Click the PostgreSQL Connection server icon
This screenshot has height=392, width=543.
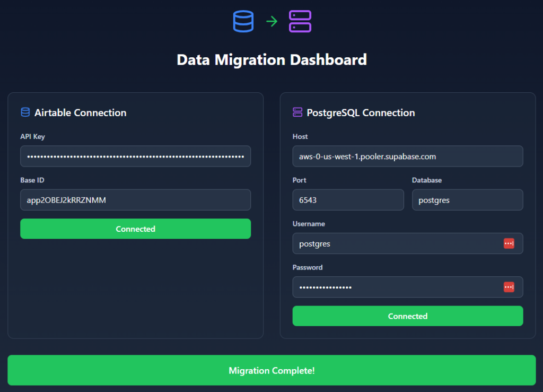[x=297, y=112]
